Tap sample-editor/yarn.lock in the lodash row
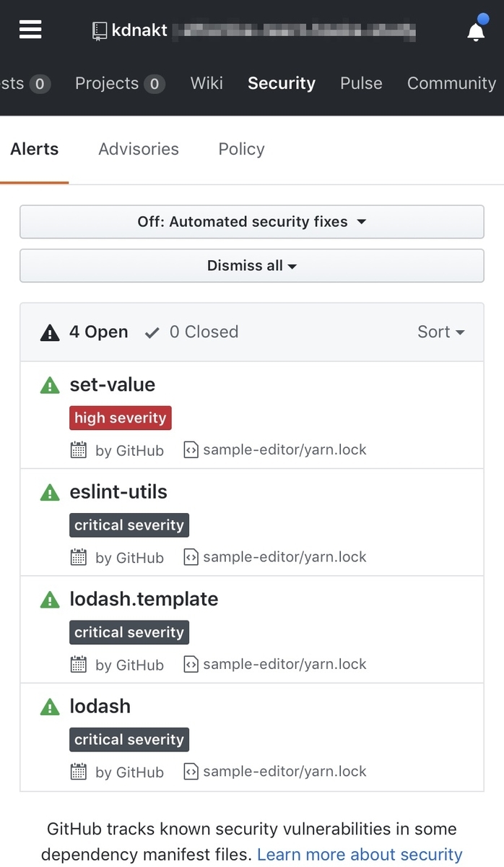 point(284,770)
